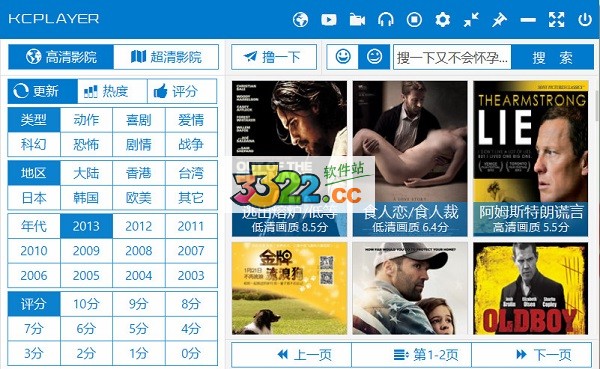Select the headphones icon in the header
The height and width of the screenshot is (369, 600).
[385, 19]
